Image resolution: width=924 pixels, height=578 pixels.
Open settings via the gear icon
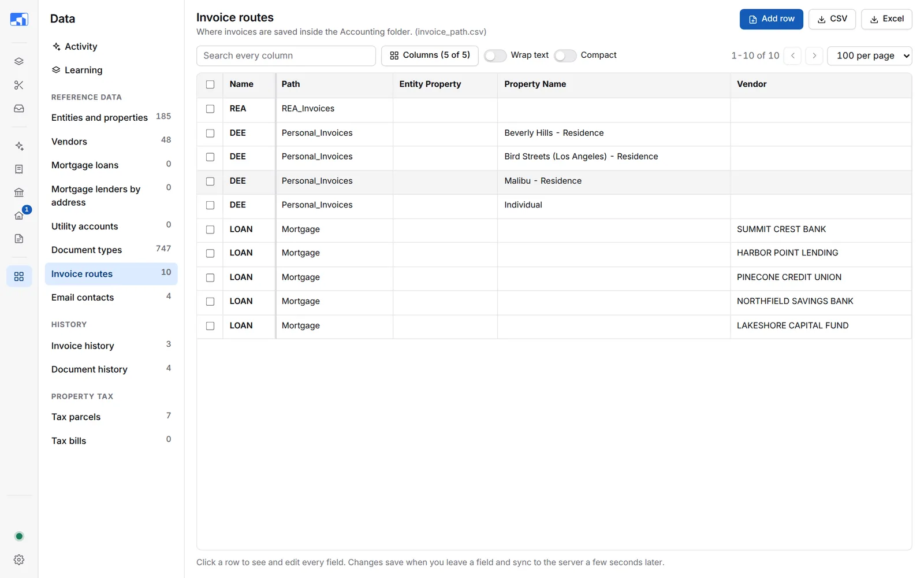[19, 560]
